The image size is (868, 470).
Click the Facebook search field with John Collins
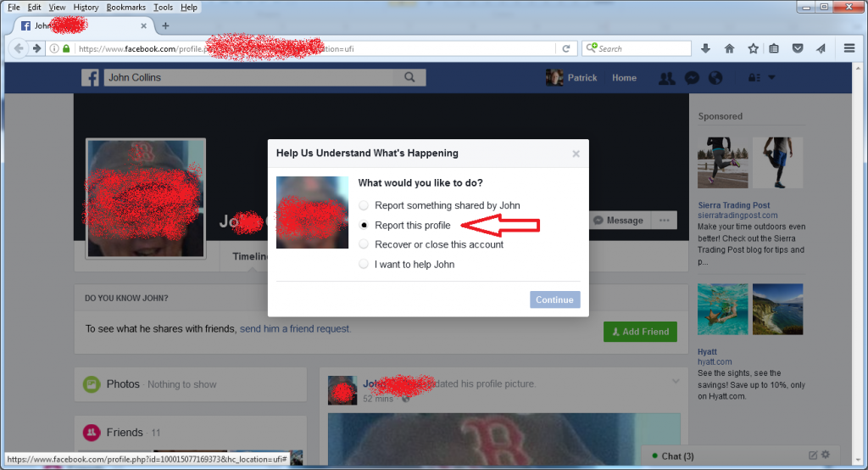248,77
